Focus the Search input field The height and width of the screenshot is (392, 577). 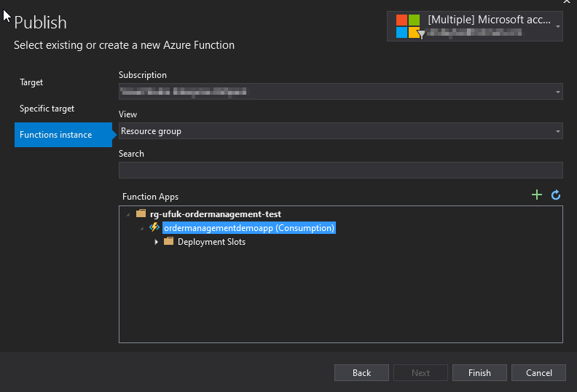(341, 170)
